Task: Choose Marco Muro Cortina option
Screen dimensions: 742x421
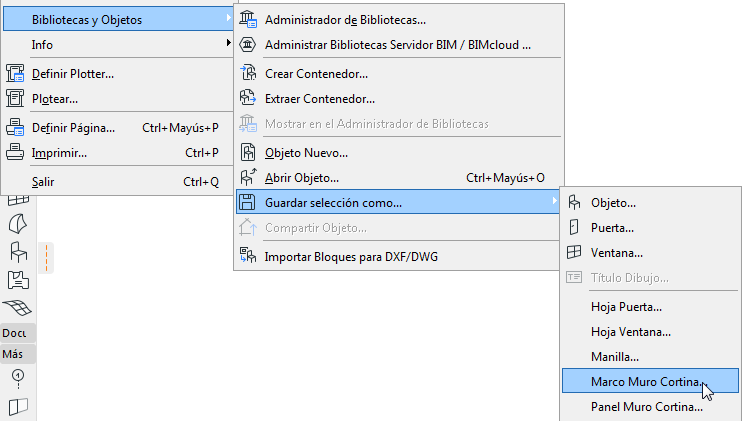Action: coord(647,381)
